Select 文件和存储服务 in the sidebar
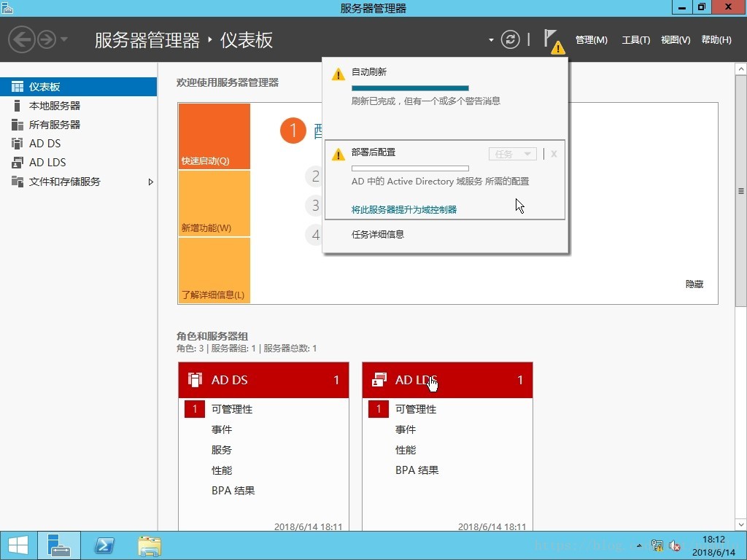Image resolution: width=747 pixels, height=560 pixels. [79, 182]
